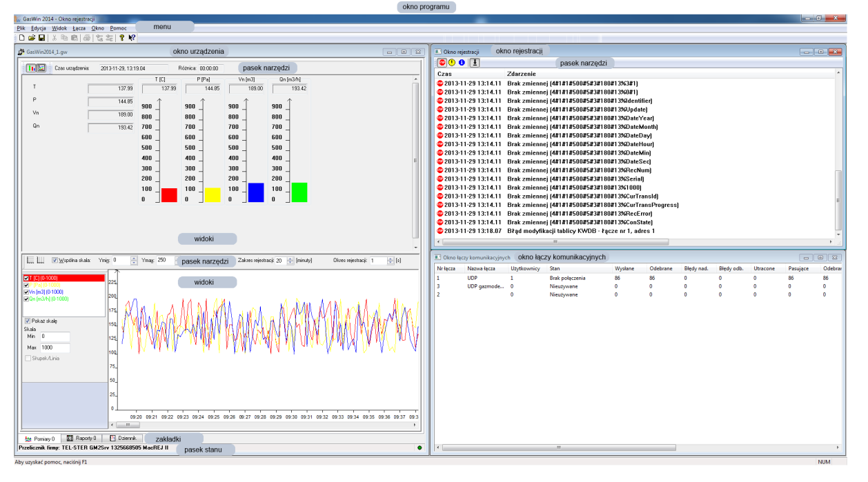Click the Zakres rejestracji spinner arrows

[x=290, y=261]
